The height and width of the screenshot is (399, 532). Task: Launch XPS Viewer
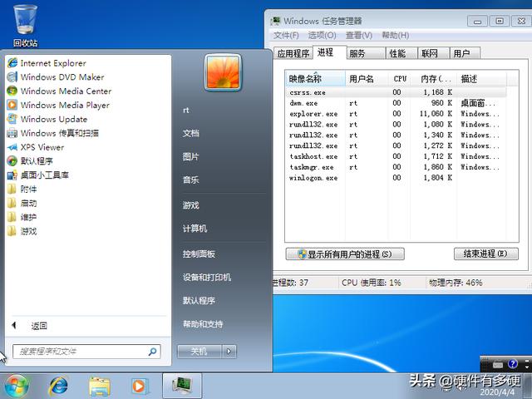(36, 147)
